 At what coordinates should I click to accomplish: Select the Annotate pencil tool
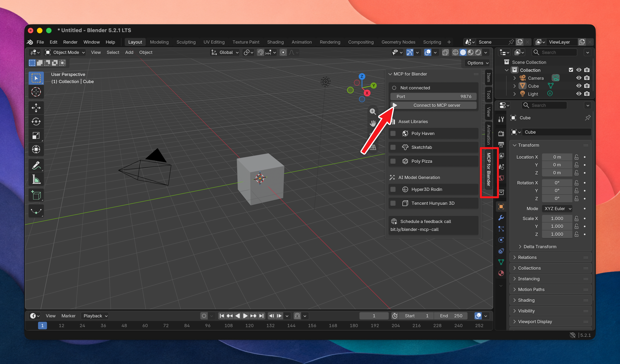(36, 165)
